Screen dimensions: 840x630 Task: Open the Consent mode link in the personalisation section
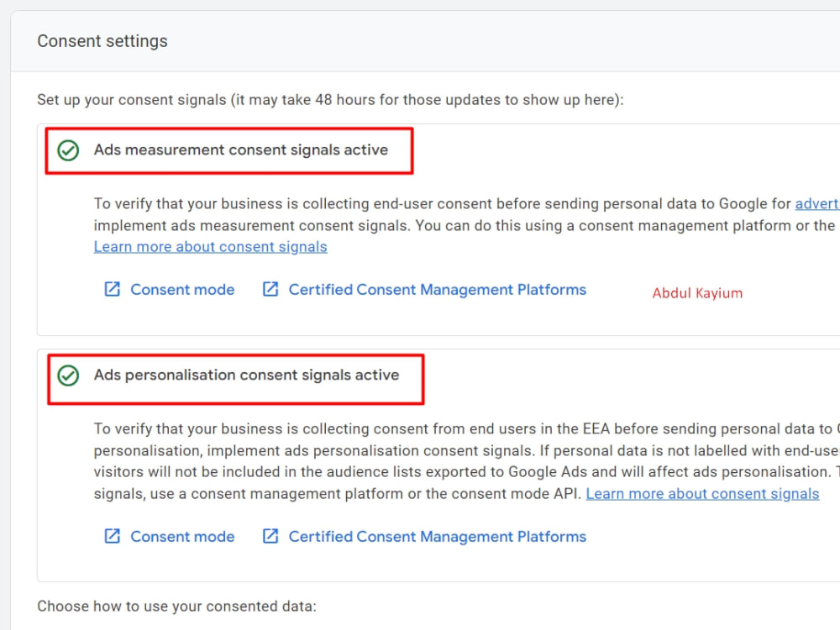tap(182, 536)
